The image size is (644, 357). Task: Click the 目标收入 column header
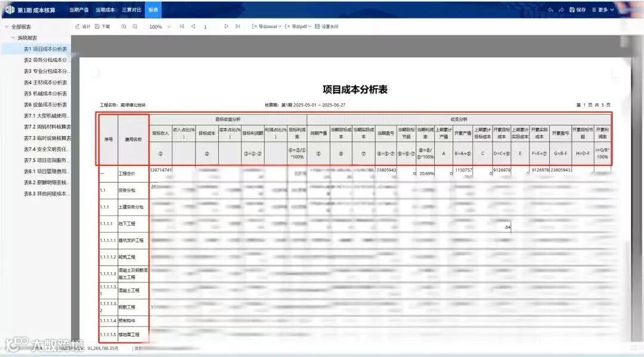(160, 133)
